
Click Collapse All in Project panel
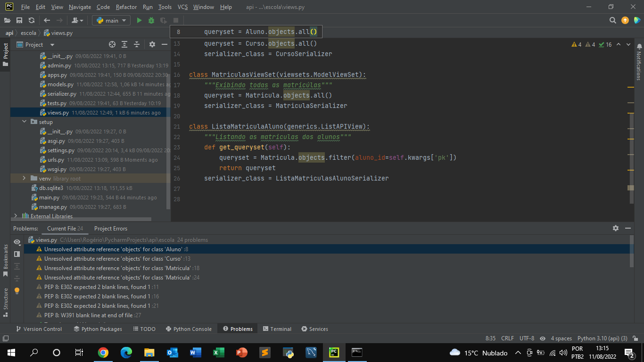point(137,44)
